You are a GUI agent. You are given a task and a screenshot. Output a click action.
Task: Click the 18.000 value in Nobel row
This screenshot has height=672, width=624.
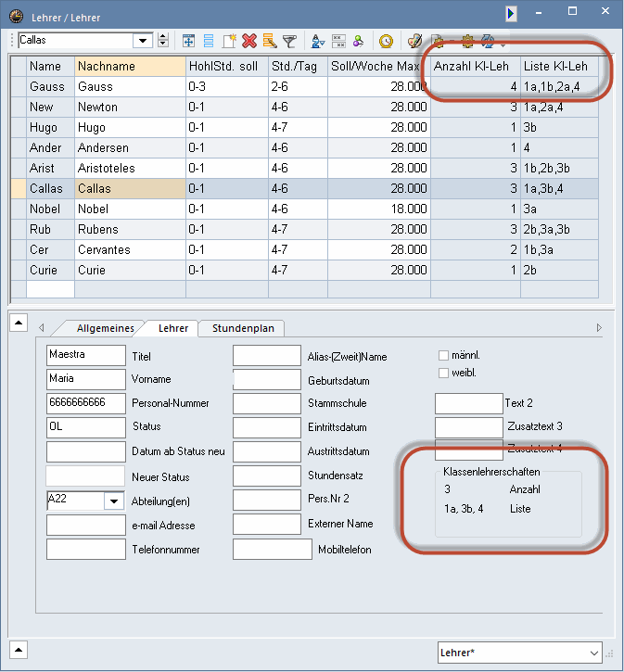pyautogui.click(x=379, y=209)
